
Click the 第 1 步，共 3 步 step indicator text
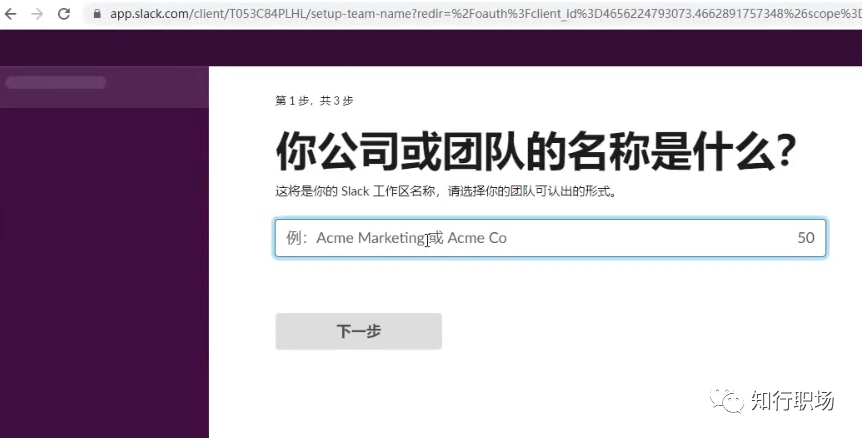click(314, 101)
